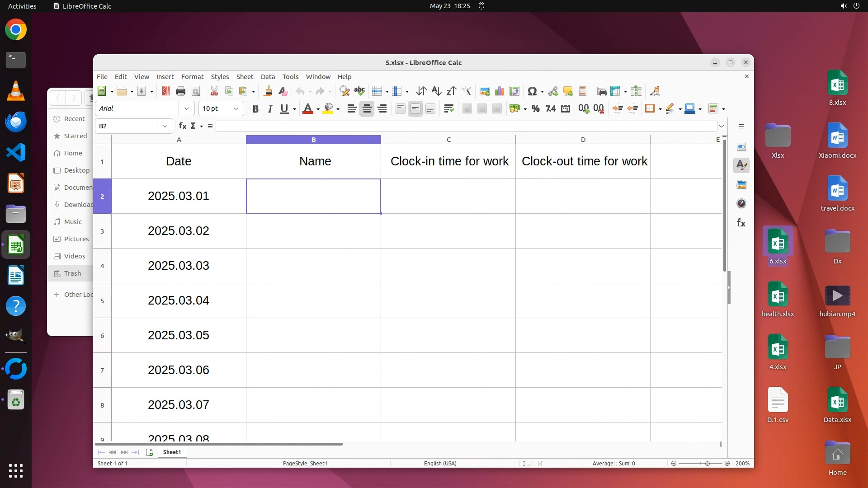Image resolution: width=868 pixels, height=488 pixels.
Task: Click the Insert Chart icon
Action: [500, 91]
